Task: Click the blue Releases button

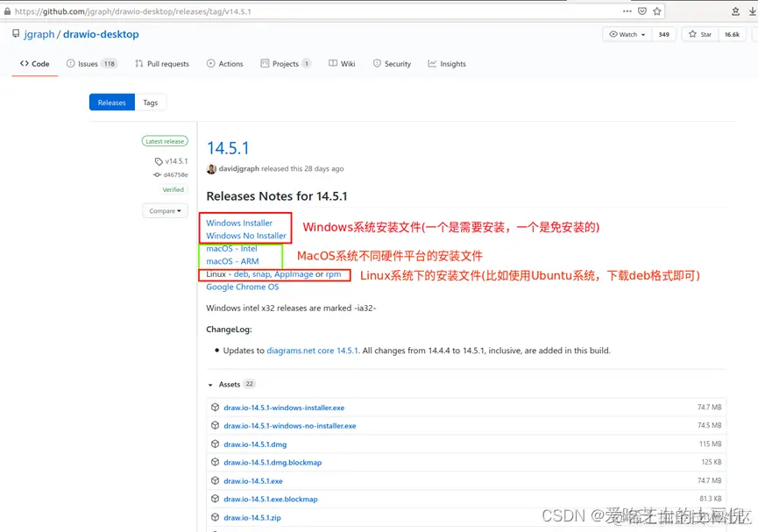Action: coord(111,103)
